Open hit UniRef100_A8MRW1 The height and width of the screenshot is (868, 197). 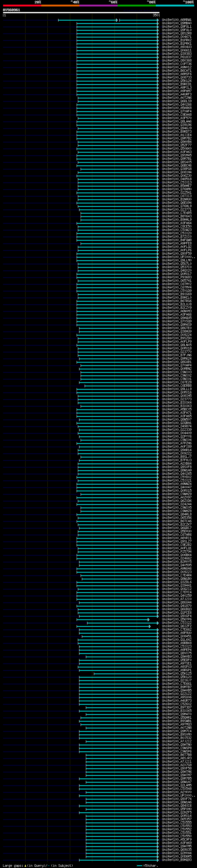pyautogui.click(x=176, y=20)
